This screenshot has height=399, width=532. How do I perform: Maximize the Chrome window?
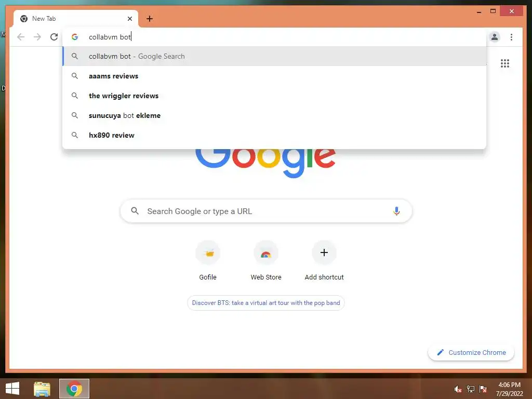tap(493, 11)
